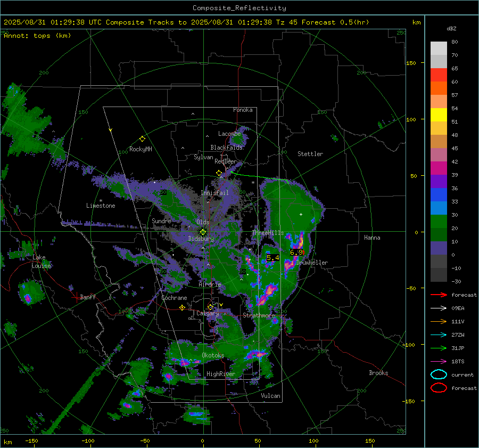The image size is (479, 448).
Task: Click the Lacombe label
Action: pos(229,134)
